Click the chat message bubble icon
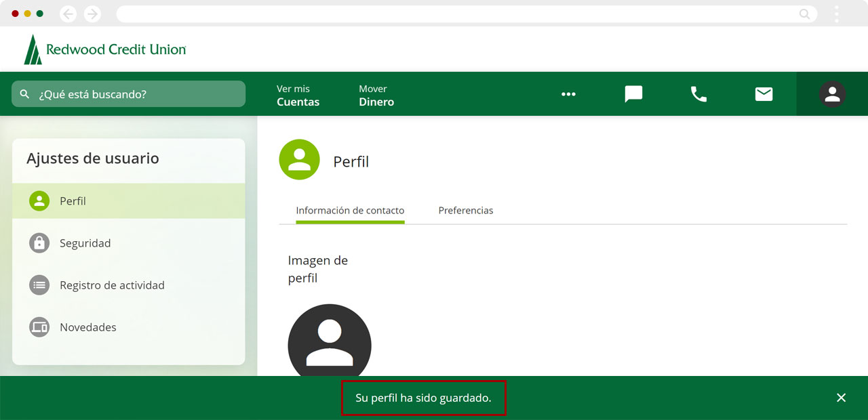 click(x=633, y=94)
